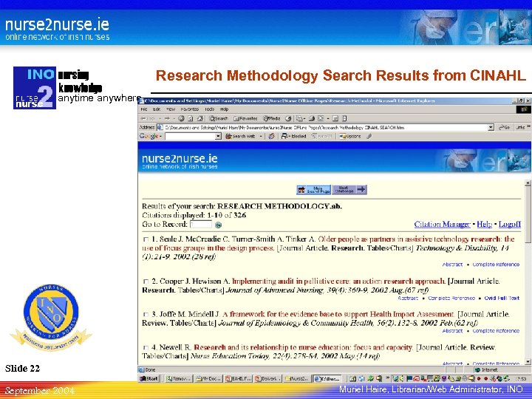
Task: Open Abstract link for citation 2
Action: 408,298
